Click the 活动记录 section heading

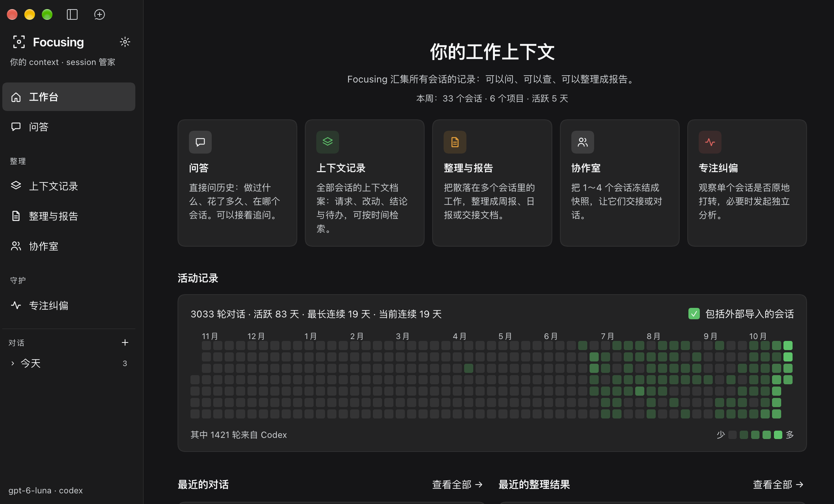(x=198, y=278)
